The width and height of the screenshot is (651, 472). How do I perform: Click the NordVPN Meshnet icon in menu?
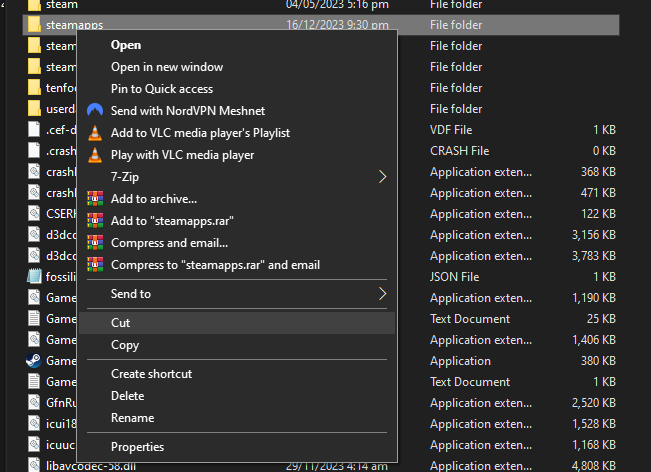pyautogui.click(x=95, y=111)
